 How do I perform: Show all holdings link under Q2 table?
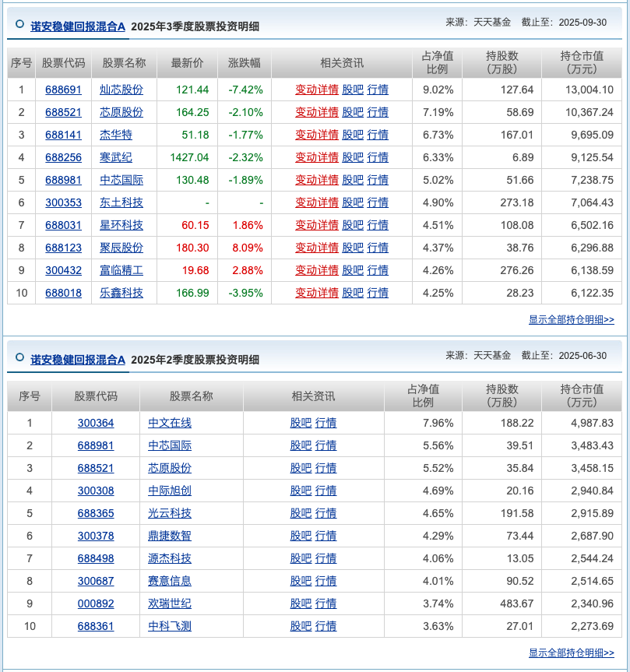click(572, 653)
